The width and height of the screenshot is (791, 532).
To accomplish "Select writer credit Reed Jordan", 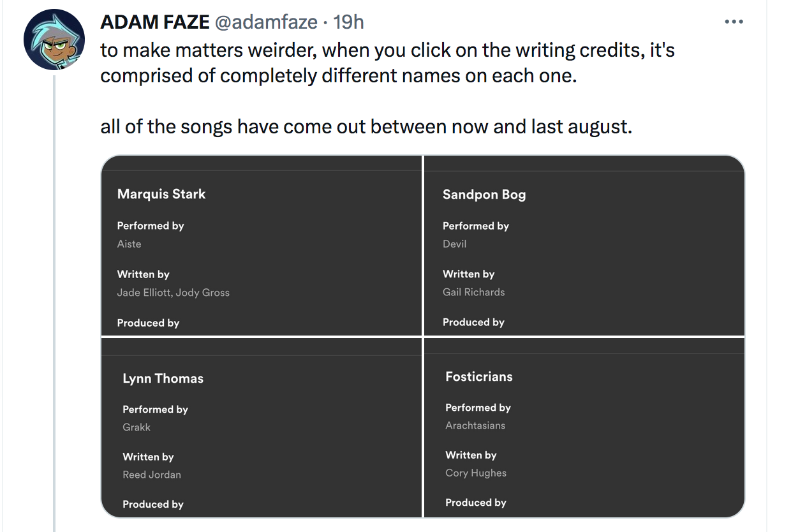I will 152,475.
